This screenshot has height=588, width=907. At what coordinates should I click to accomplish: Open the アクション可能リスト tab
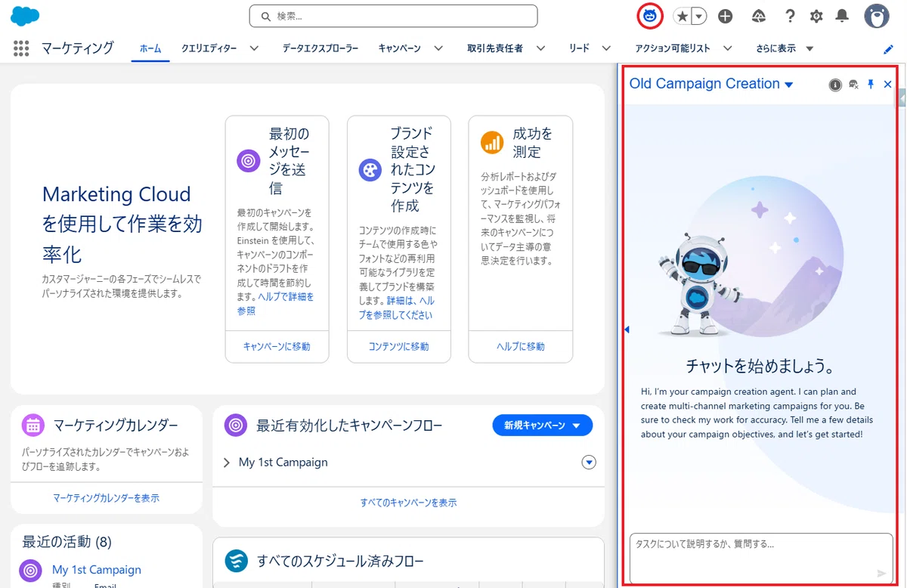coord(673,48)
